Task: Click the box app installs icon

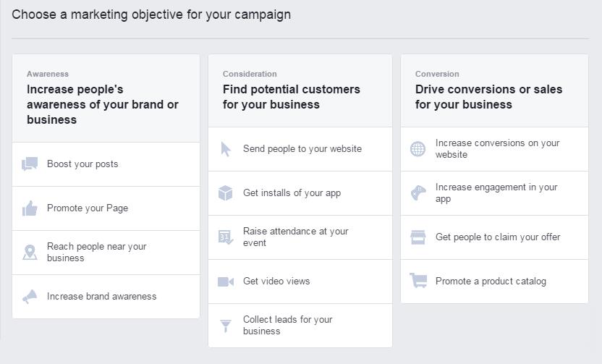Action: (225, 193)
